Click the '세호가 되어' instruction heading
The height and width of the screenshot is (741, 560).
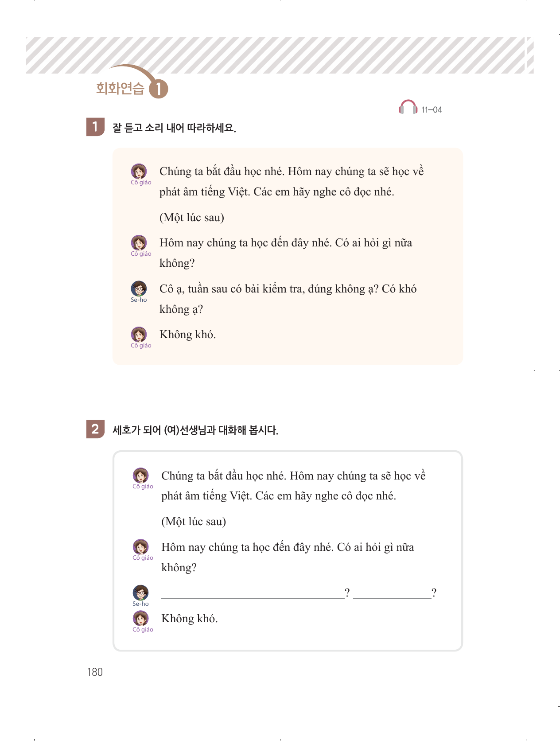195,430
